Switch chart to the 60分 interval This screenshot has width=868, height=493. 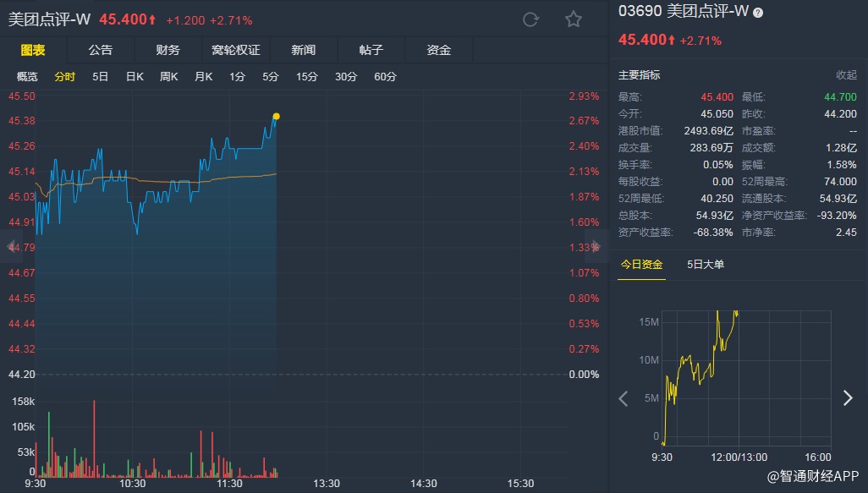[x=385, y=77]
